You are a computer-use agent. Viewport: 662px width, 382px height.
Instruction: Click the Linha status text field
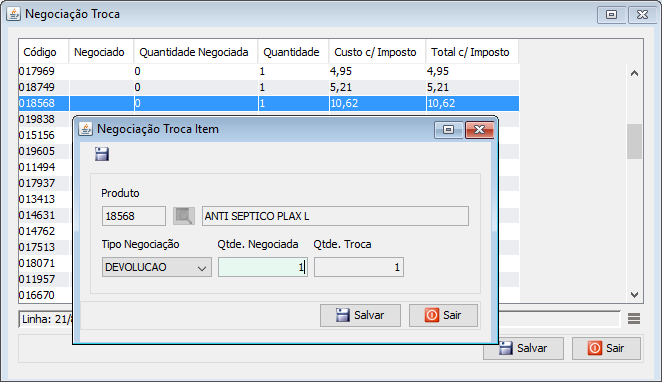coord(46,319)
